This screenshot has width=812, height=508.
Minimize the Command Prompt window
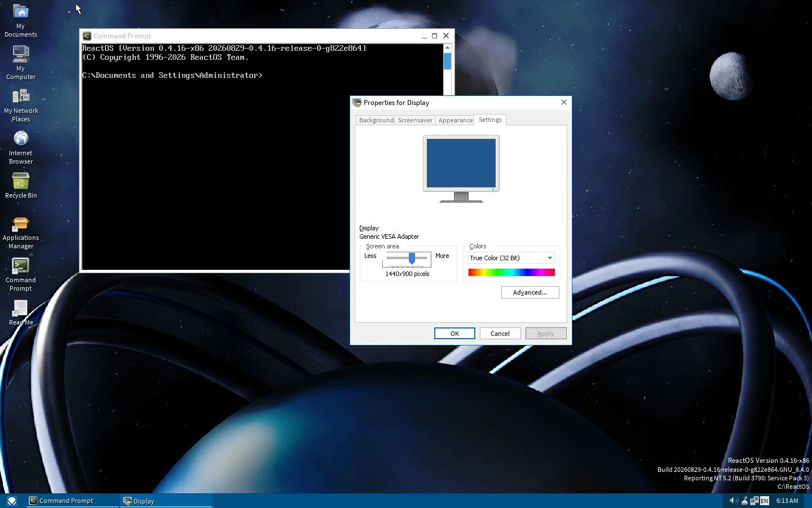424,36
